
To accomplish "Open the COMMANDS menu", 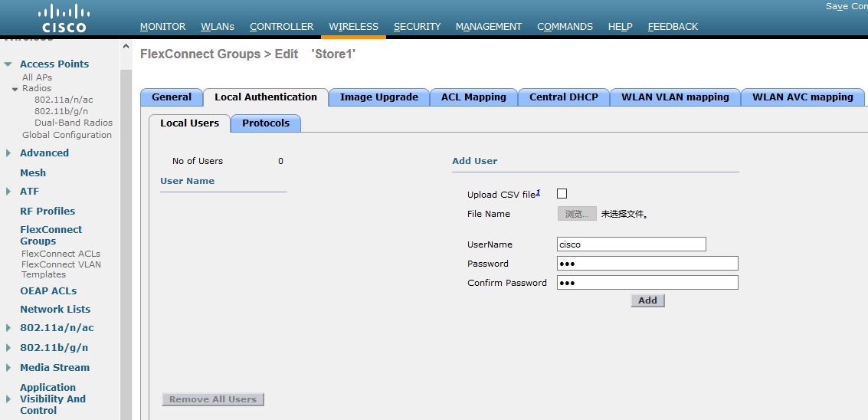I will click(565, 27).
